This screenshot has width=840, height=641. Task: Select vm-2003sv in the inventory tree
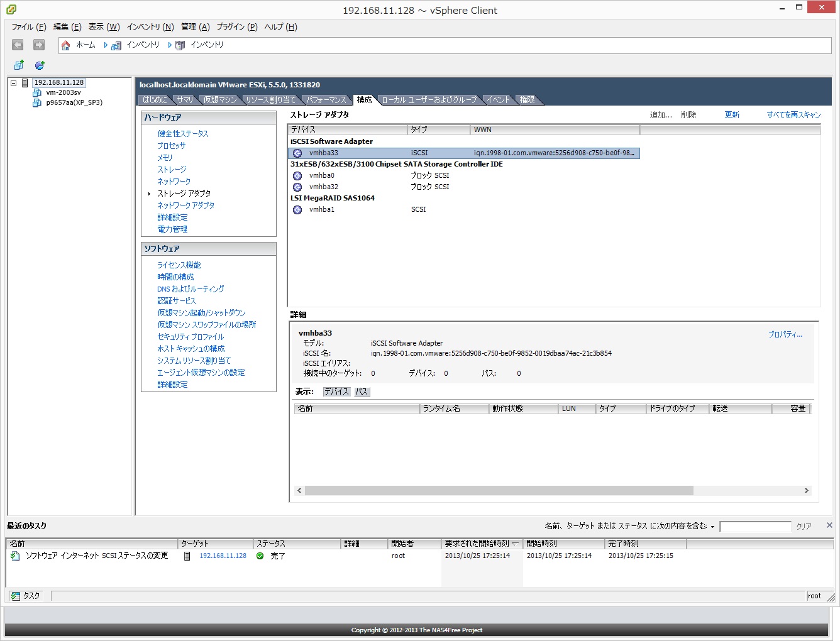coord(64,92)
